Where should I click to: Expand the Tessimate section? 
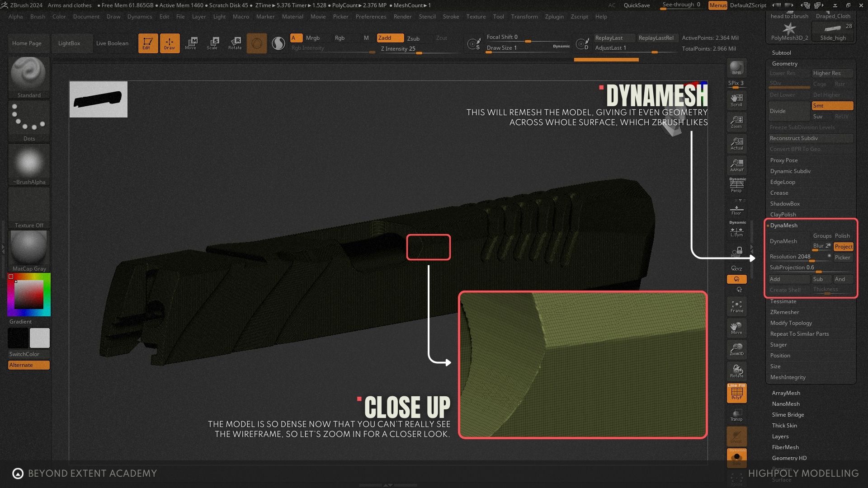click(783, 301)
